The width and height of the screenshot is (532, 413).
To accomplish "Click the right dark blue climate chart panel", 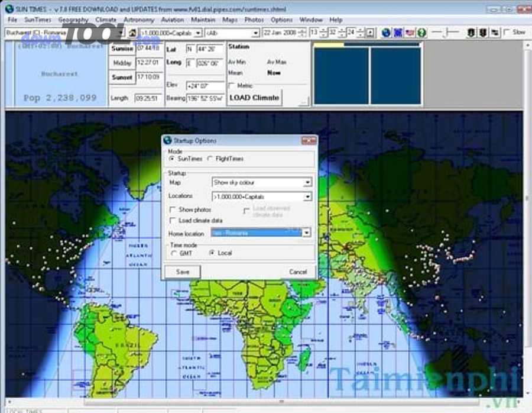I will (395, 75).
